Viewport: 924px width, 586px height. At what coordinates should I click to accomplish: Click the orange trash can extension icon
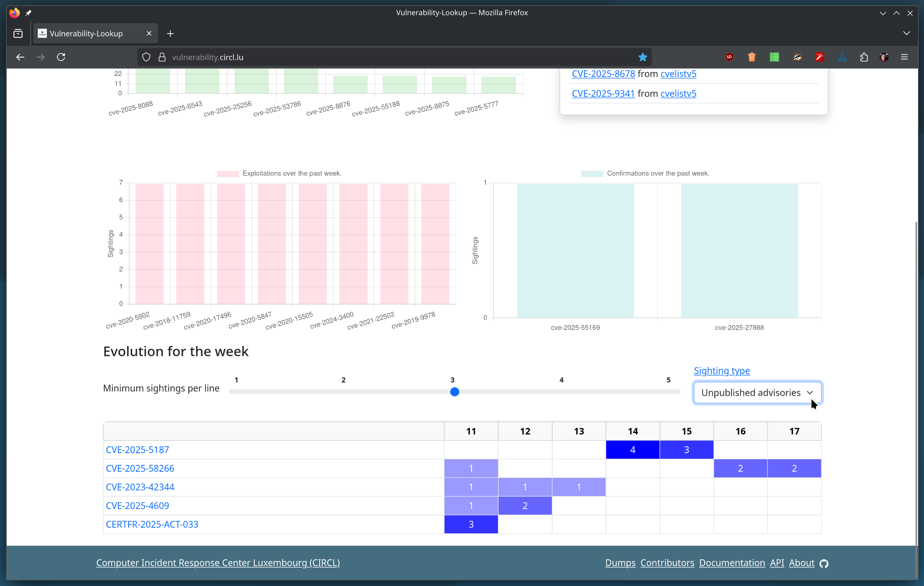751,57
